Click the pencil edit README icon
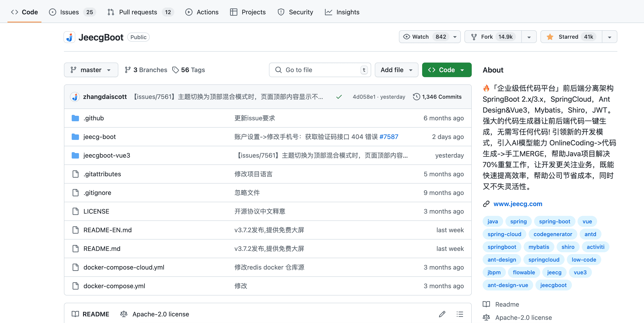Viewport: 644px width, 323px height. click(442, 314)
